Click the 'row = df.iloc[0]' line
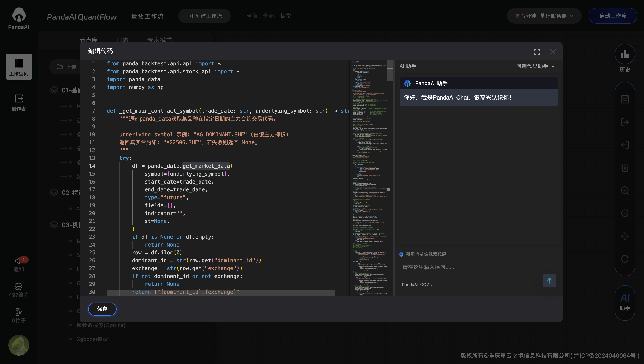Image resolution: width=644 pixels, height=364 pixels. tap(157, 252)
